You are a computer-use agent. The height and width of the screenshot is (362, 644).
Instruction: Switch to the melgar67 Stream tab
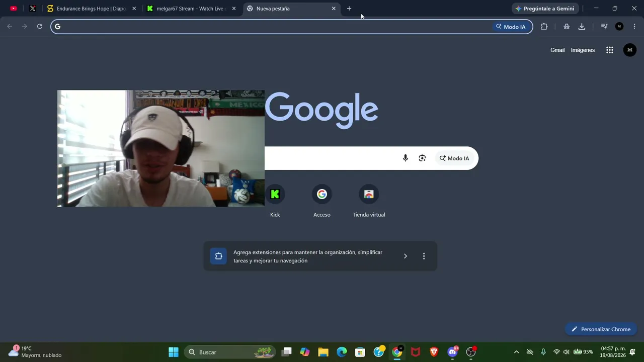pos(191,9)
